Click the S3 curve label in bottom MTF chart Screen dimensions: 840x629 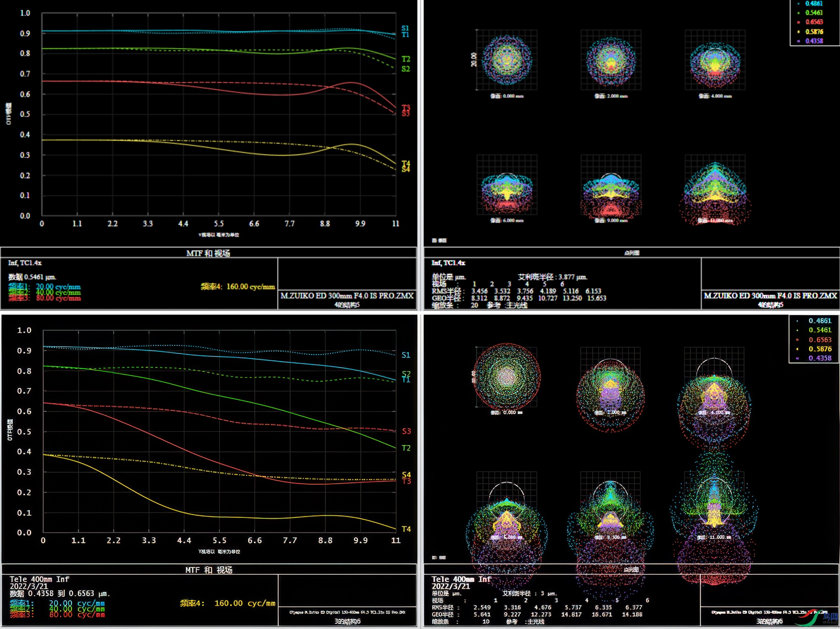click(x=406, y=431)
